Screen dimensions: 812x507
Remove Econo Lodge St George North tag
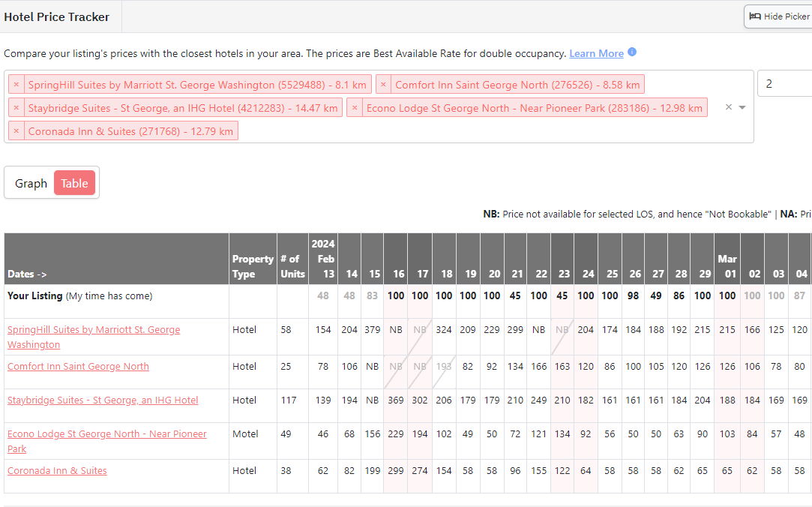coord(355,108)
